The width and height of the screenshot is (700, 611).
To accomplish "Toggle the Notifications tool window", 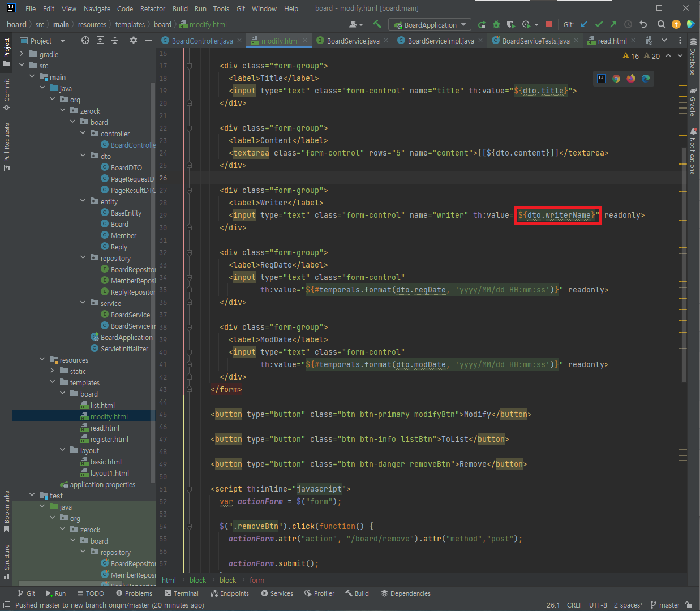I will tap(693, 152).
